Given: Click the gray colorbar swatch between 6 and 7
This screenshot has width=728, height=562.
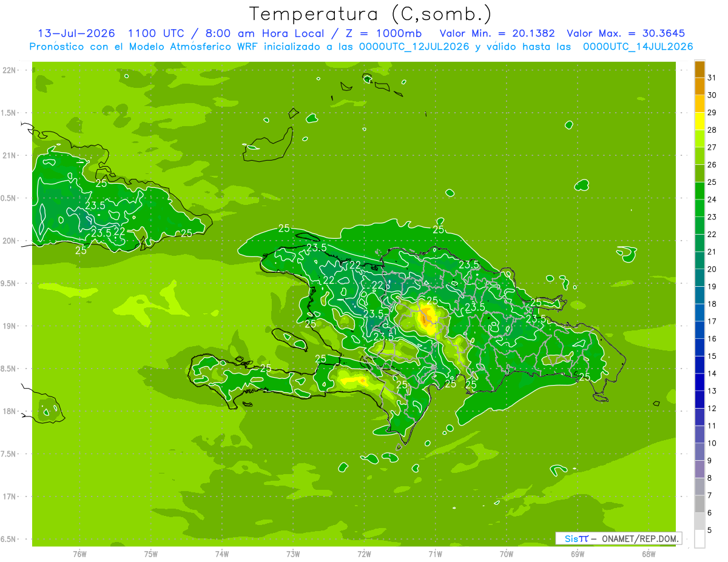Looking at the screenshot, I should tap(699, 504).
